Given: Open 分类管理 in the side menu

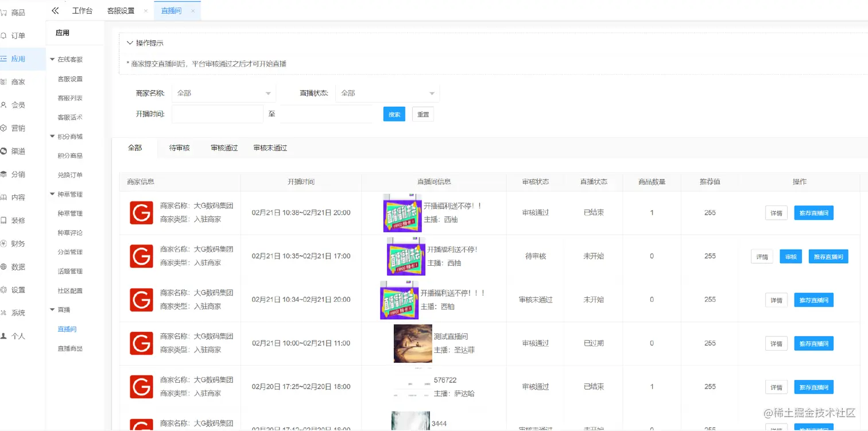Looking at the screenshot, I should pyautogui.click(x=70, y=252).
